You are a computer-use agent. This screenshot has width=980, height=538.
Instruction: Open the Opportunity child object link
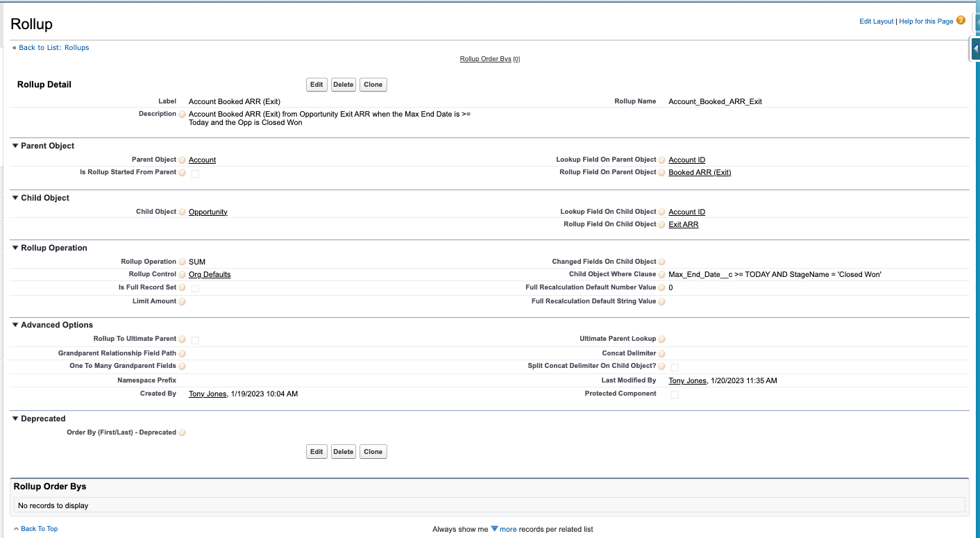click(x=208, y=212)
